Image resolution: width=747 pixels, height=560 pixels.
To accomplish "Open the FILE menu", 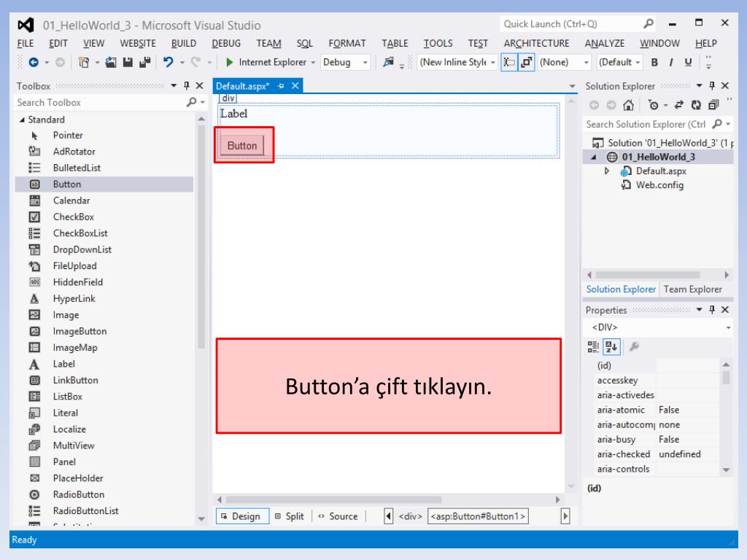I will pyautogui.click(x=26, y=43).
